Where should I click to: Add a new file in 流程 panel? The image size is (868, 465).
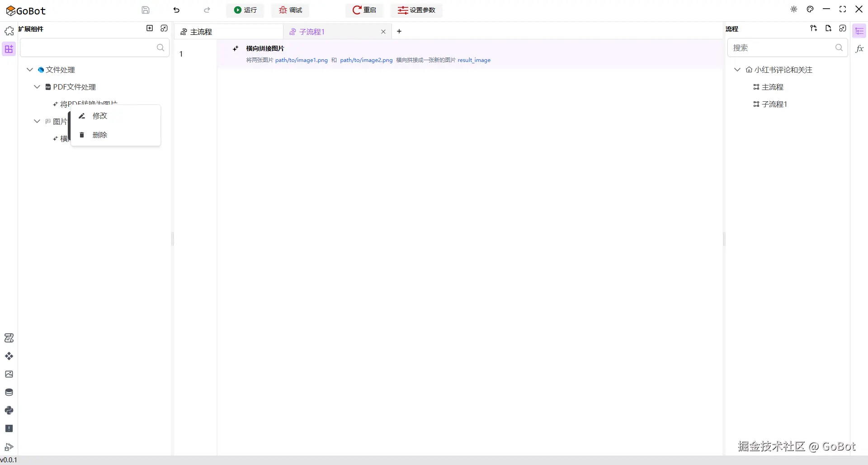[x=828, y=28]
